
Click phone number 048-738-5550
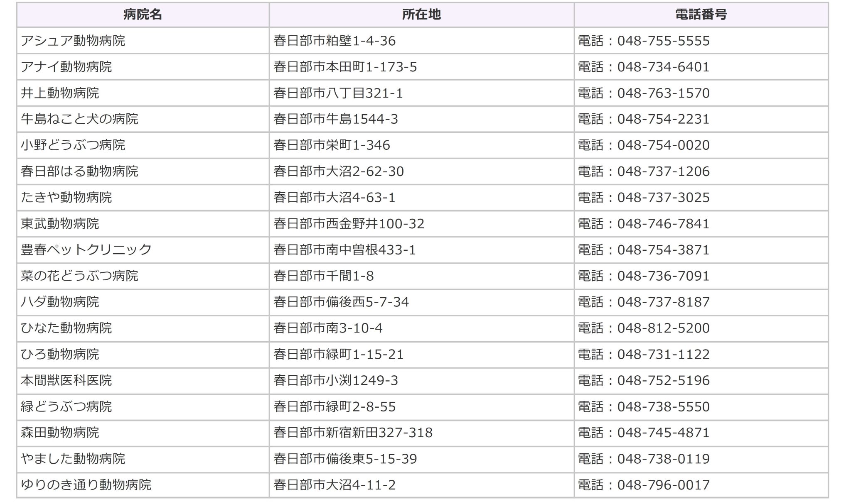[x=663, y=406]
